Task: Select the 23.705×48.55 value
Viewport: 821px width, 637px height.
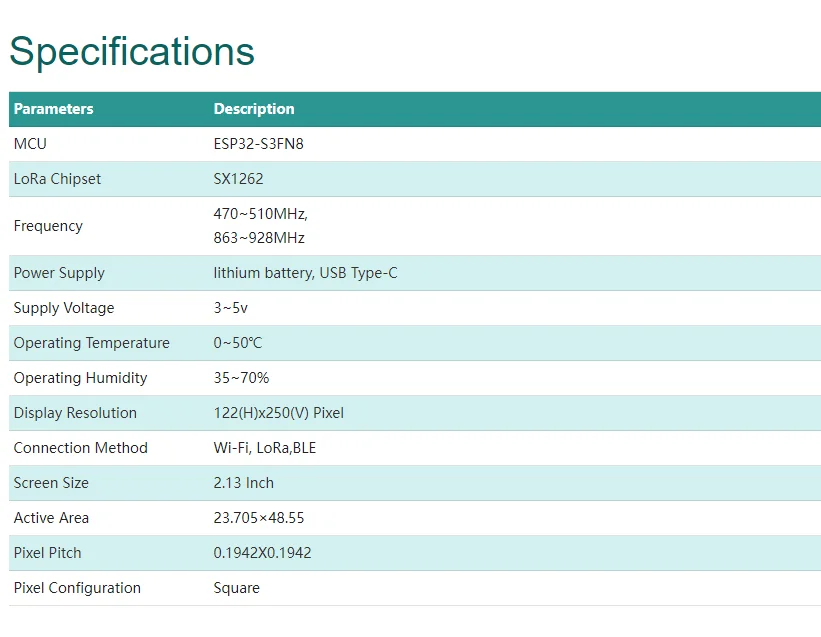Action: tap(259, 518)
